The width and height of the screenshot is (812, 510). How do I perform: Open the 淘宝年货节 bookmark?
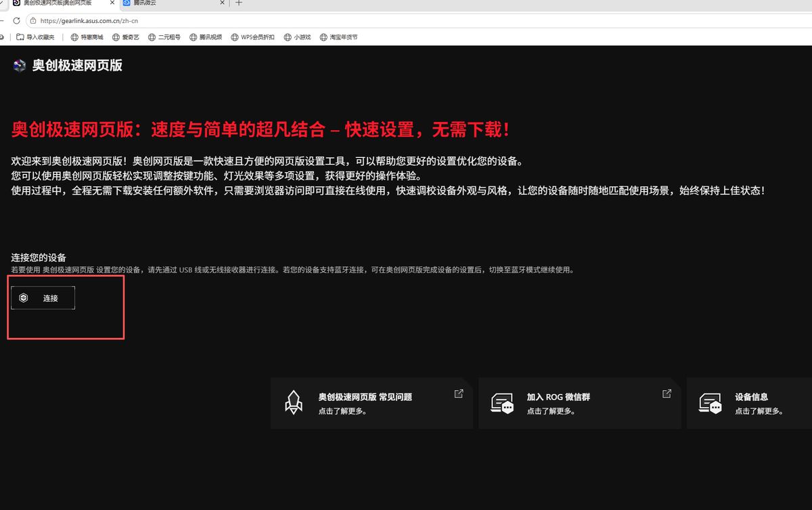(339, 37)
